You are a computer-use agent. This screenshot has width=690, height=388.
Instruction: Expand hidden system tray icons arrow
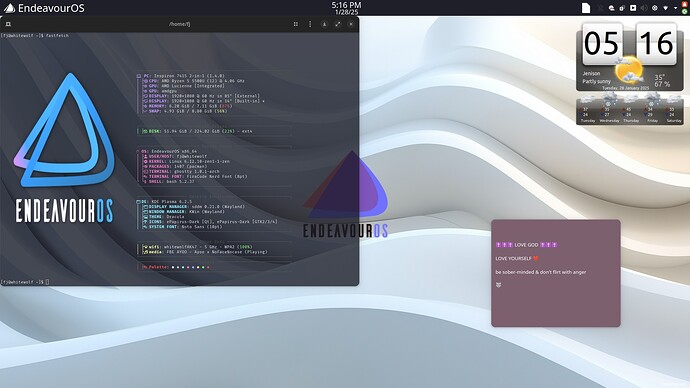point(675,8)
